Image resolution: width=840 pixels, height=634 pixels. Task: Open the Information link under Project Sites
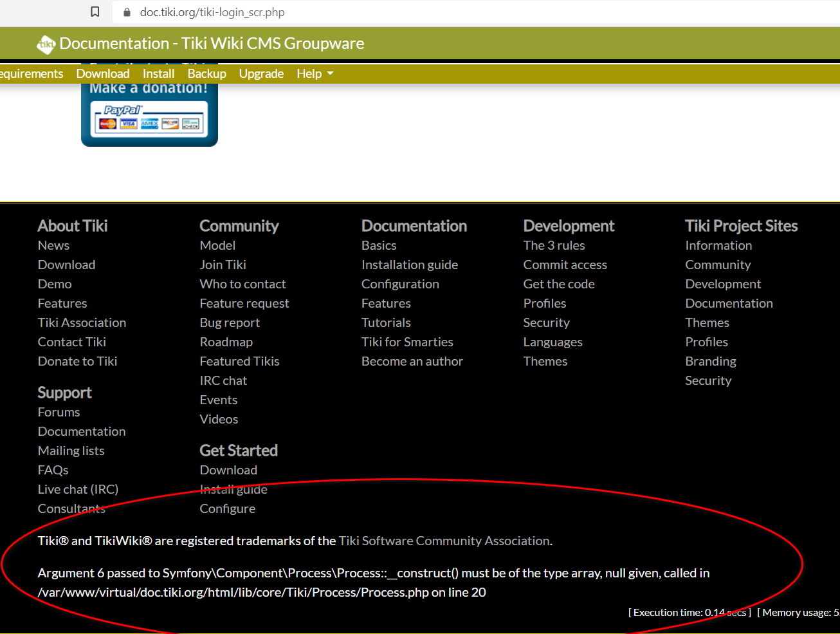click(718, 245)
